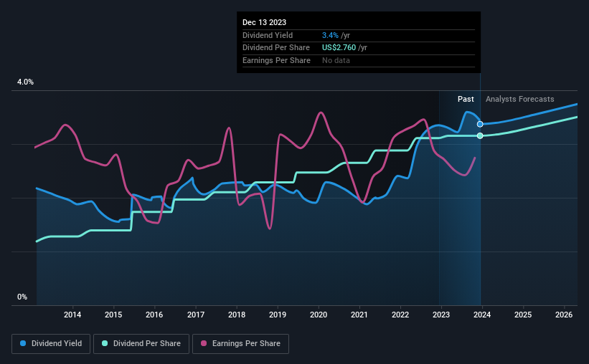Click the Earnings Per Share tooltip row label
The image size is (589, 364).
pyautogui.click(x=276, y=60)
